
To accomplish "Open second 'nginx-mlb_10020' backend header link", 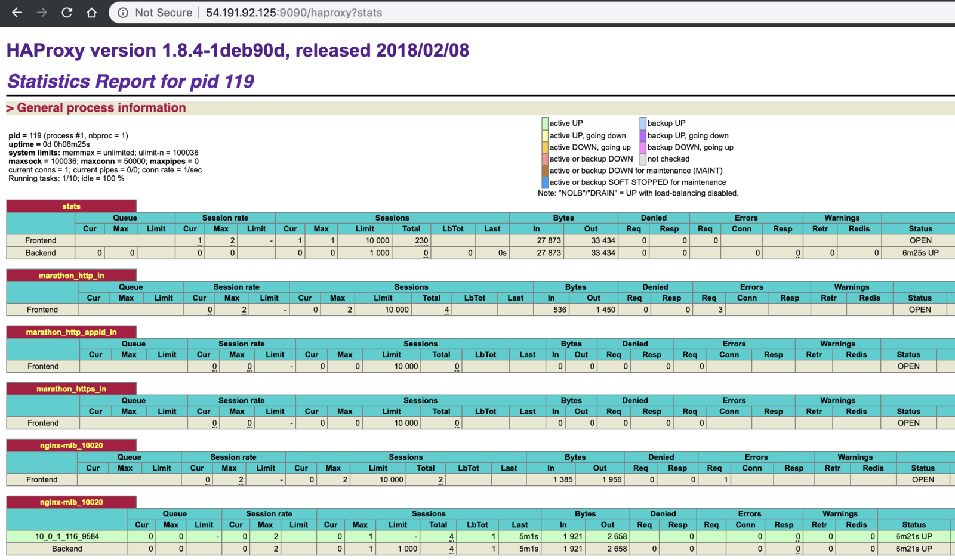I will pos(71,502).
